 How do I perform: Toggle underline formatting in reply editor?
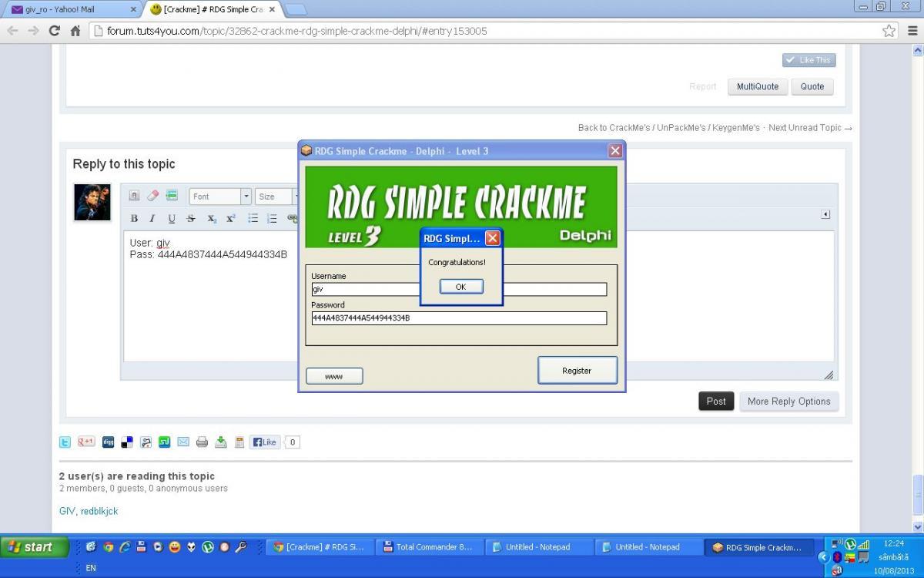[172, 219]
